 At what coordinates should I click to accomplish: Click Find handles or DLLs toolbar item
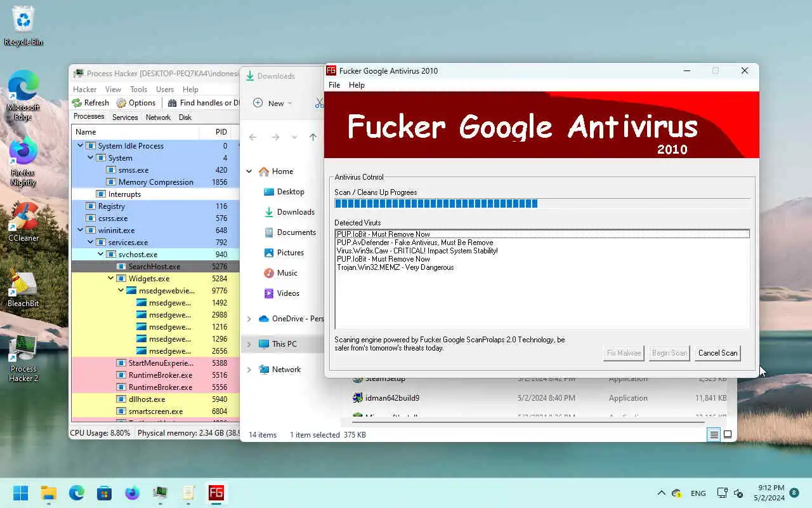tap(204, 102)
